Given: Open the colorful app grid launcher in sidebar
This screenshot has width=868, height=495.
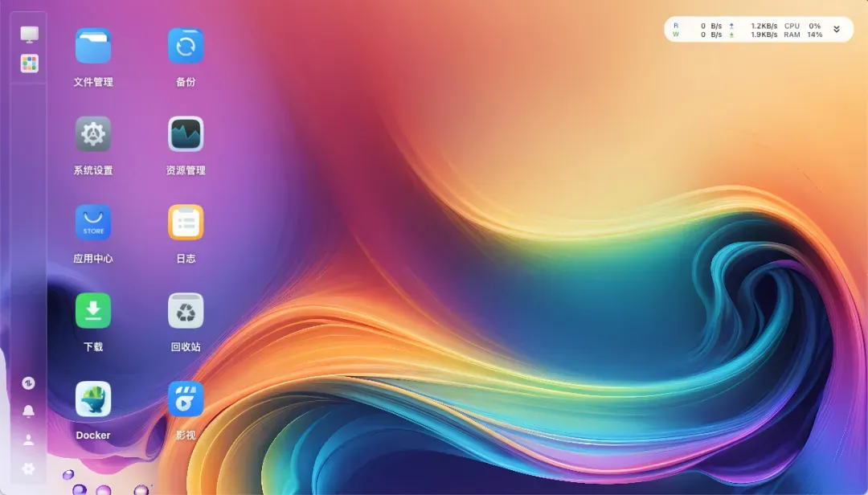Looking at the screenshot, I should coord(29,64).
